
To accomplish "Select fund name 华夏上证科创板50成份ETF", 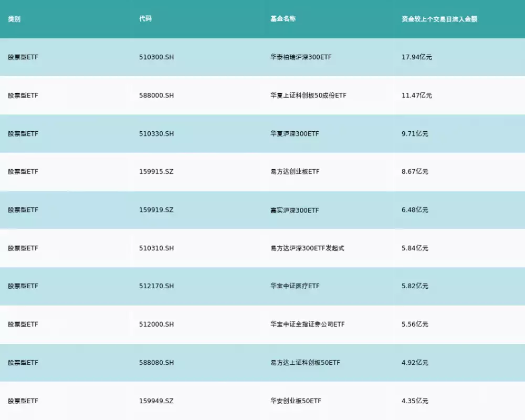I will pos(308,96).
